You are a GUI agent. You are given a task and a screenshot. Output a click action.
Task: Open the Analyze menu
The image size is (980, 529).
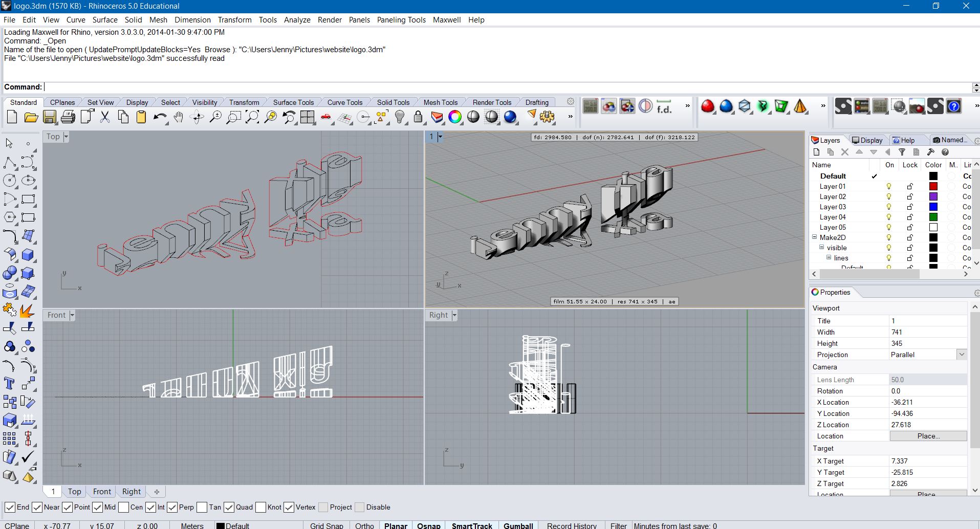[x=297, y=19]
